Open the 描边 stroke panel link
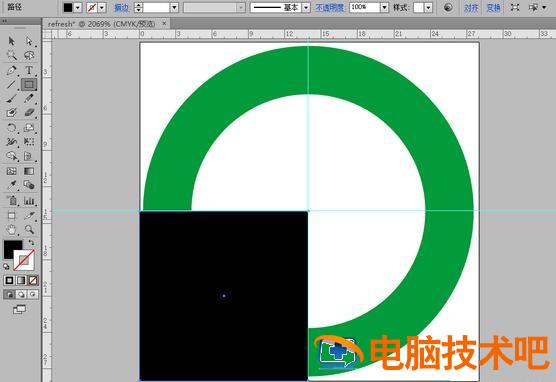This screenshot has height=382, width=556. pos(121,7)
